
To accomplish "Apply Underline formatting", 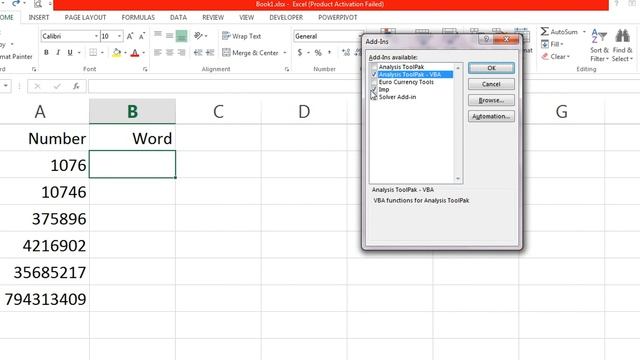I will click(x=70, y=53).
